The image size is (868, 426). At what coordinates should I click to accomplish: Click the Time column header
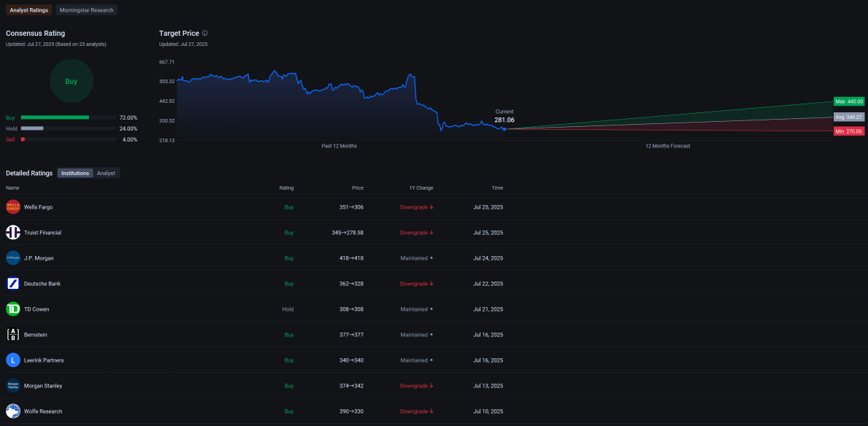pos(498,188)
